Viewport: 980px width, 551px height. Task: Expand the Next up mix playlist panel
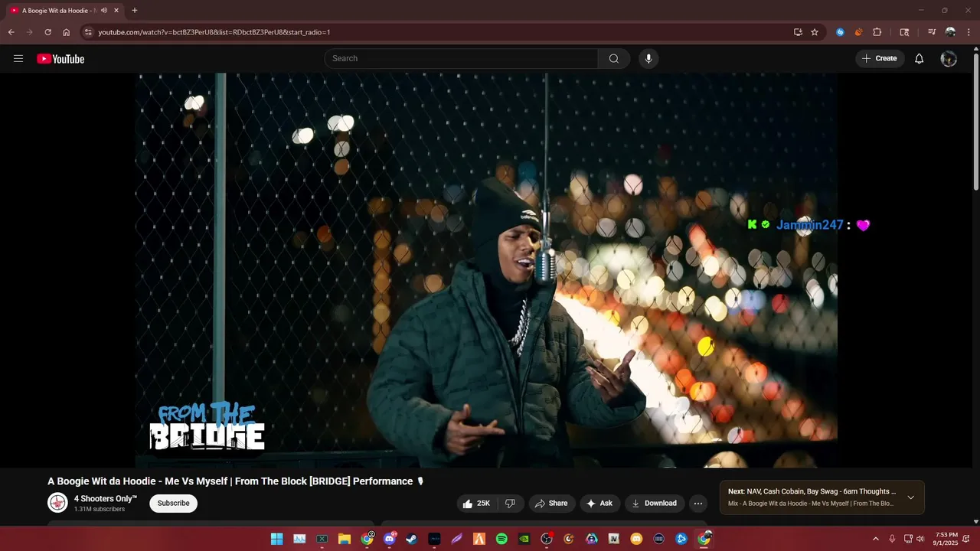pos(911,497)
